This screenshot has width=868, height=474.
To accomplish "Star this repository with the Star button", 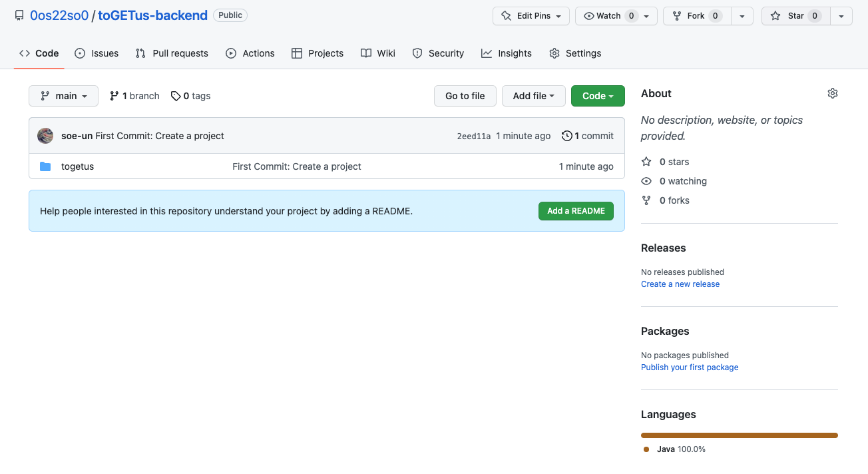I will 796,16.
